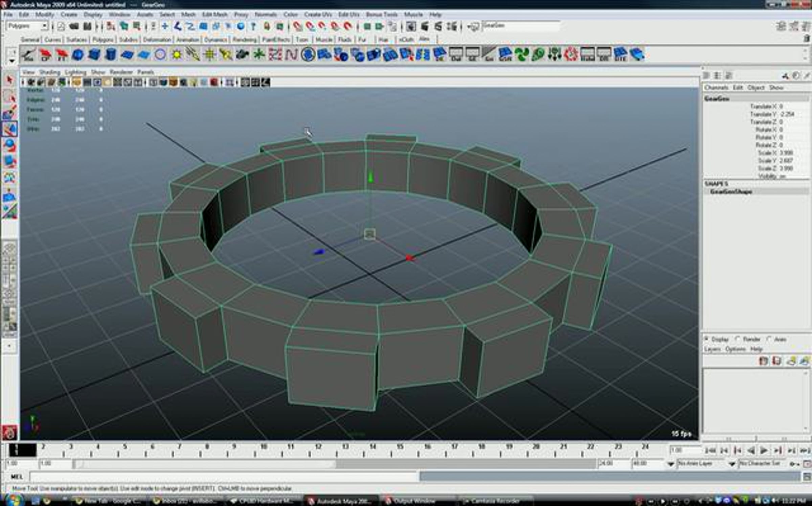Select the Display radio button in layer editor

[x=707, y=339]
